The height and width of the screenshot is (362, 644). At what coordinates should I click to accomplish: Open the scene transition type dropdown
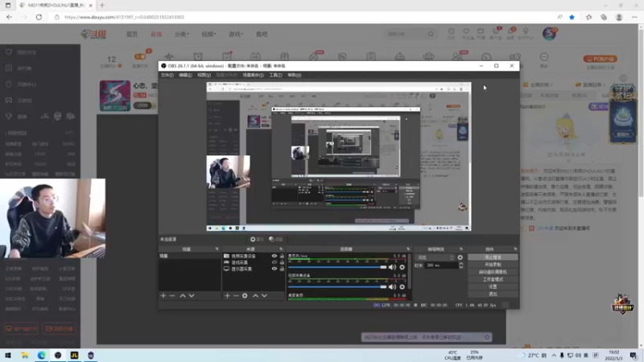(x=436, y=257)
